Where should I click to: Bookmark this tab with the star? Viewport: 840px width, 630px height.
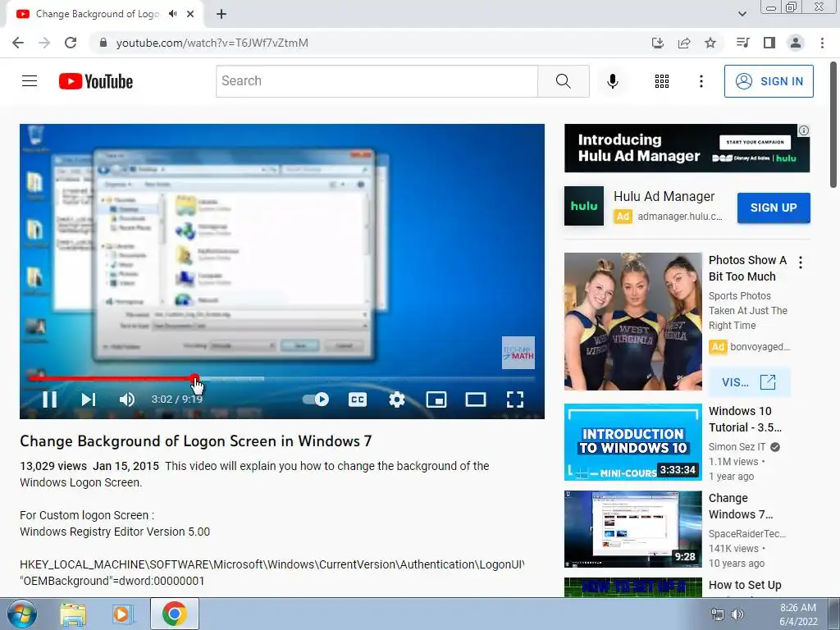tap(710, 43)
